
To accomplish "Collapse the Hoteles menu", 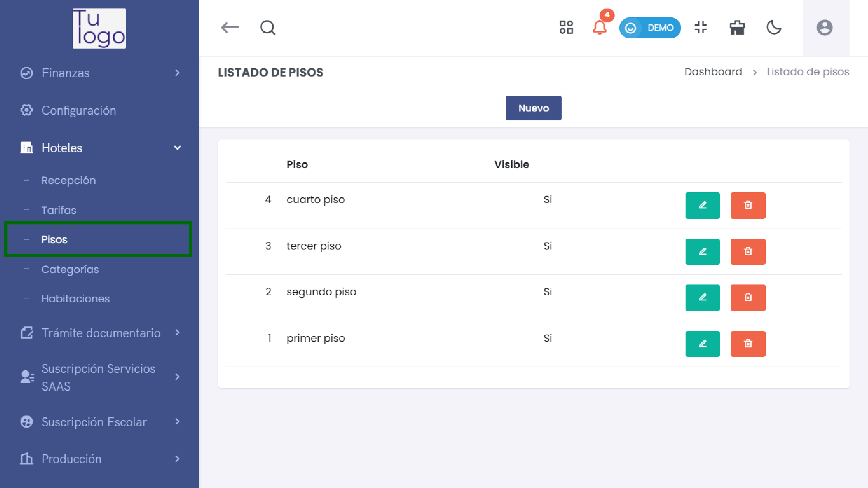I will (100, 148).
